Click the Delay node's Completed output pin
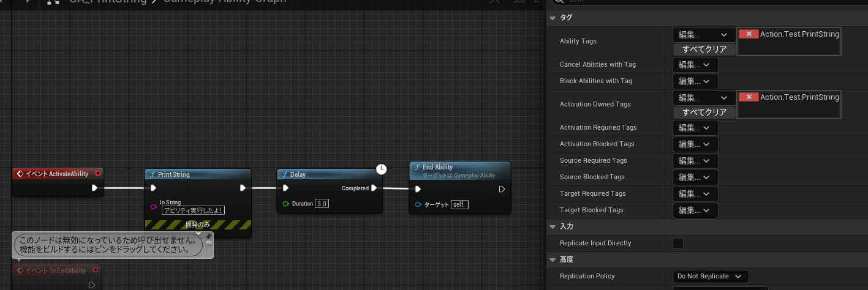Viewport: 868px width, 290px height. point(374,188)
